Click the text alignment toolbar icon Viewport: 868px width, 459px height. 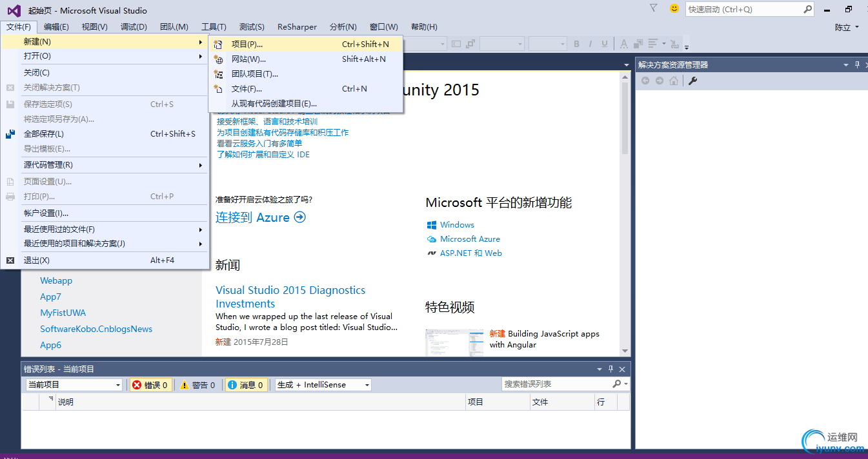653,44
